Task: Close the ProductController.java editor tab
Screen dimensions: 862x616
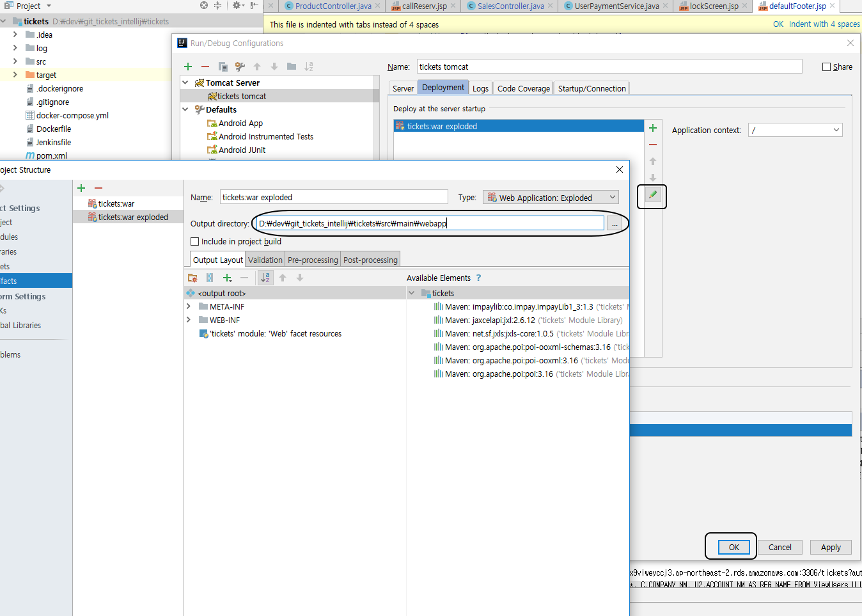Action: click(378, 6)
